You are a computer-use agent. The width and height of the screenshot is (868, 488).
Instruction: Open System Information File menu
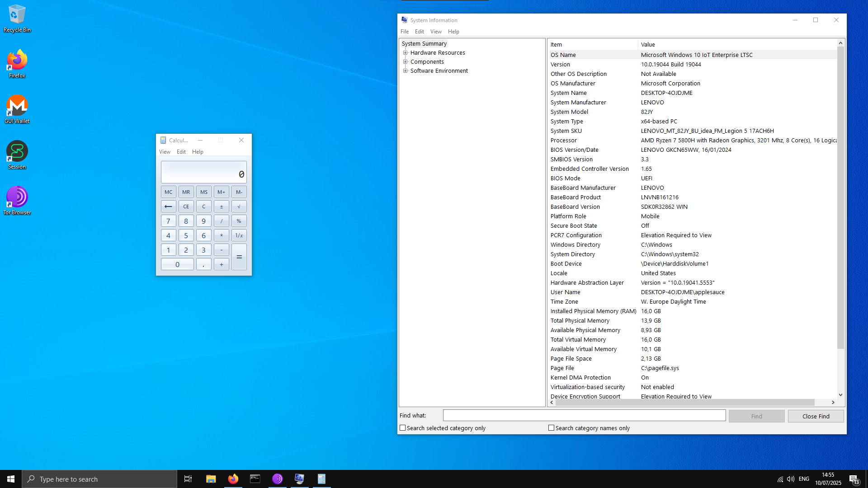[405, 32]
